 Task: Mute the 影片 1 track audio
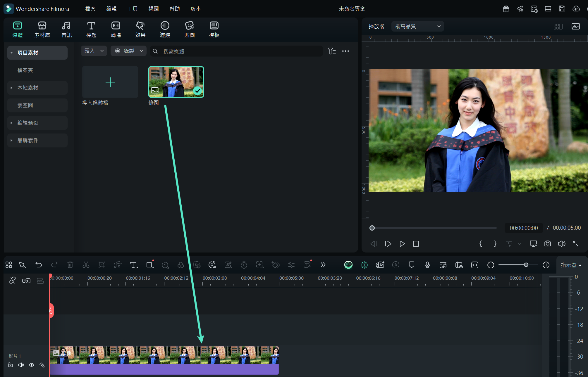click(21, 365)
